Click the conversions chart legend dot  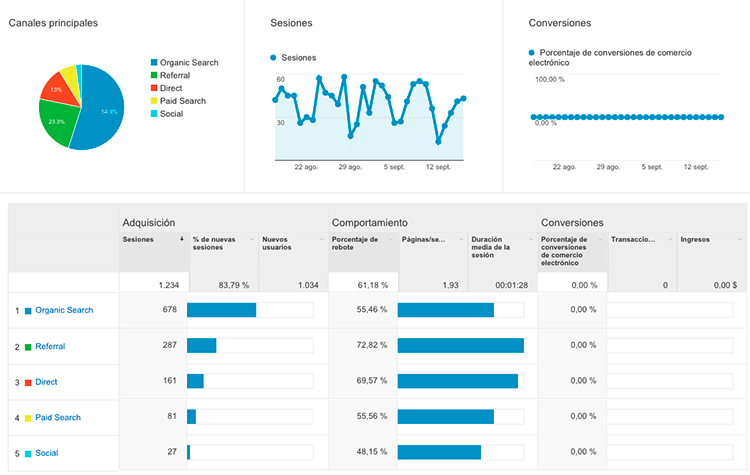[531, 52]
